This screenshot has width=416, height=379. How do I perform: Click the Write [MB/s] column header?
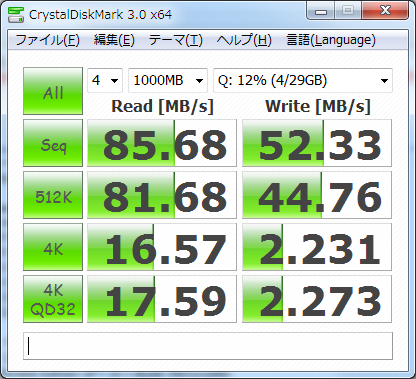[318, 107]
